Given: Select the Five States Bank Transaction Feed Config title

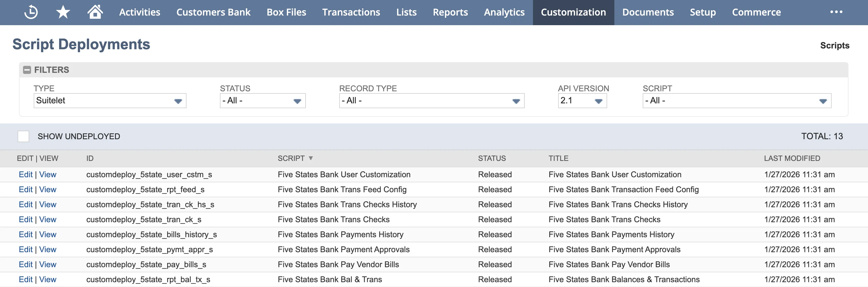Looking at the screenshot, I should [623, 190].
